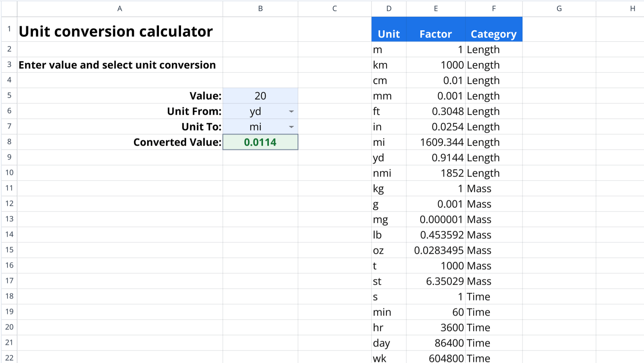Select column G header
This screenshot has width=644, height=363.
559,8
